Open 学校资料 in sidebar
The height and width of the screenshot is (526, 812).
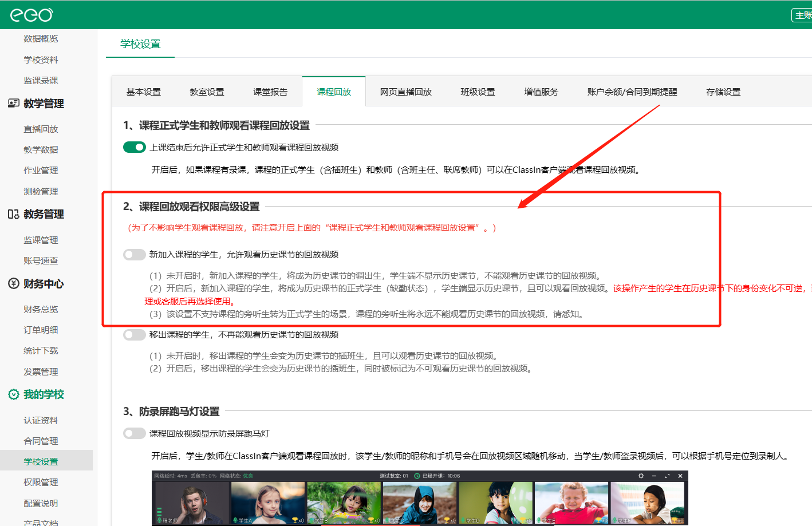coord(41,60)
